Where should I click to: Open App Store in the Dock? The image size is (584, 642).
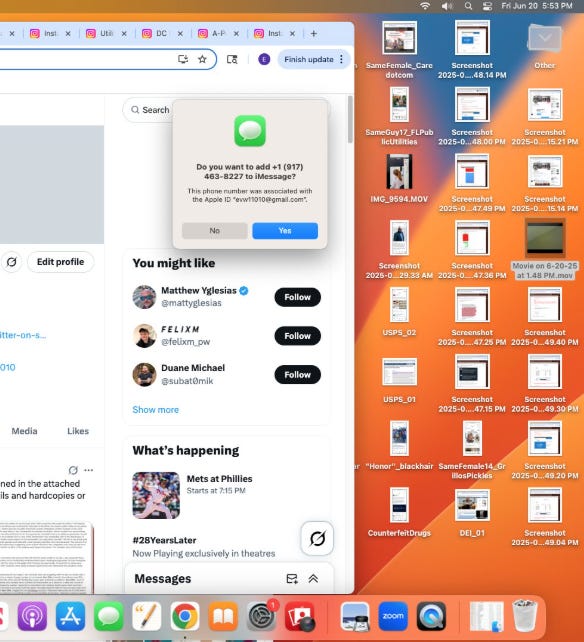[70, 616]
